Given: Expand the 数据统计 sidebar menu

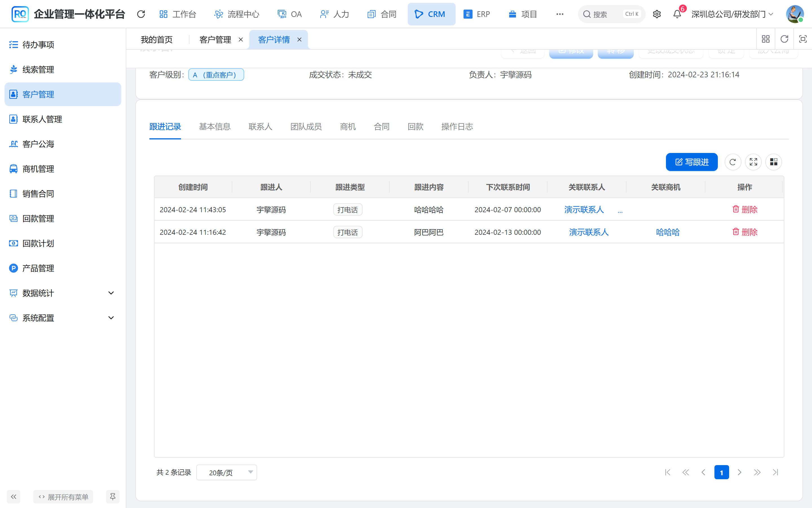Looking at the screenshot, I should click(x=63, y=293).
